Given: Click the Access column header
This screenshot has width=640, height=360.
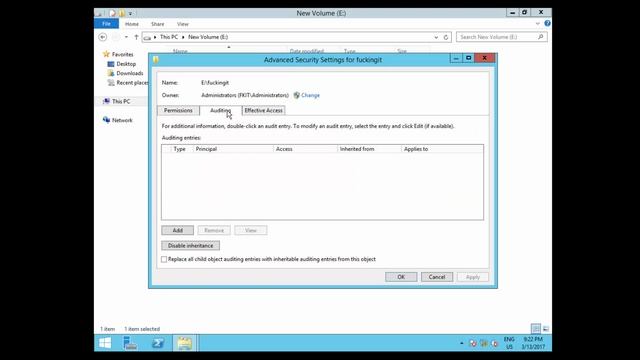Looking at the screenshot, I should (305, 149).
